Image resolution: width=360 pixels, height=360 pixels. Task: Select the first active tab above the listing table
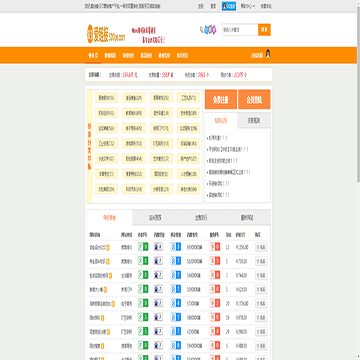click(110, 218)
